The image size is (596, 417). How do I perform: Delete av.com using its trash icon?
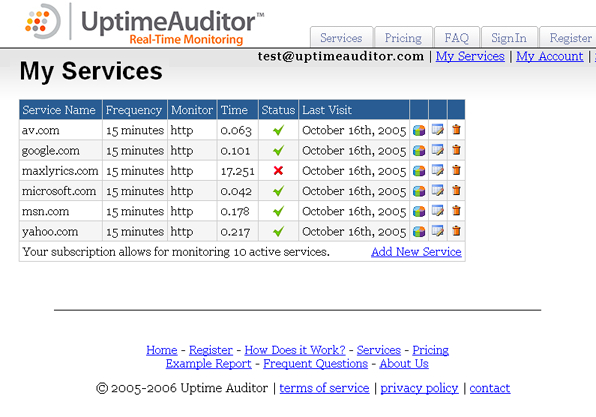[457, 130]
